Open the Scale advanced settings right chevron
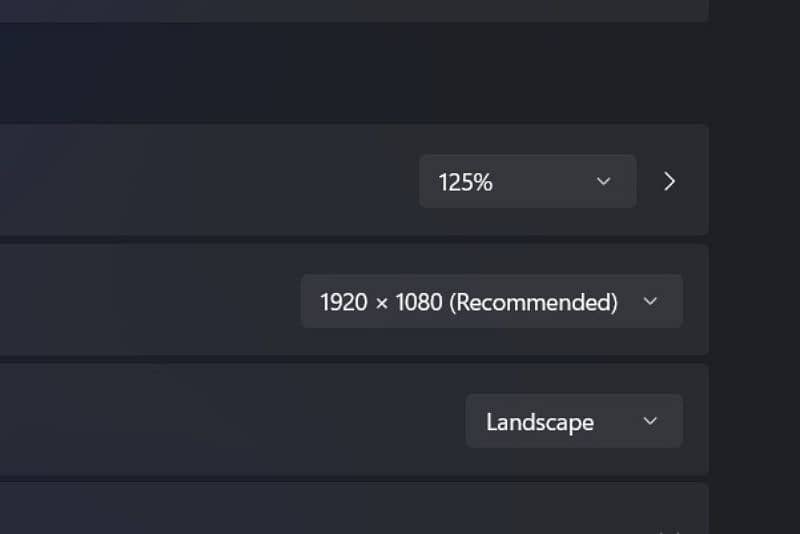This screenshot has height=534, width=800. click(670, 181)
